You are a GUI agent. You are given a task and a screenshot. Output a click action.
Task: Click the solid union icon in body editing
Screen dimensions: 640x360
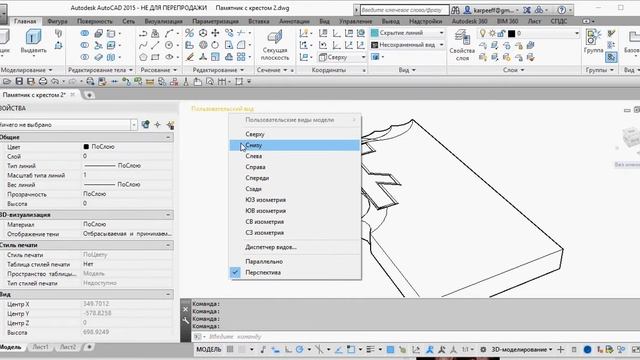84,33
